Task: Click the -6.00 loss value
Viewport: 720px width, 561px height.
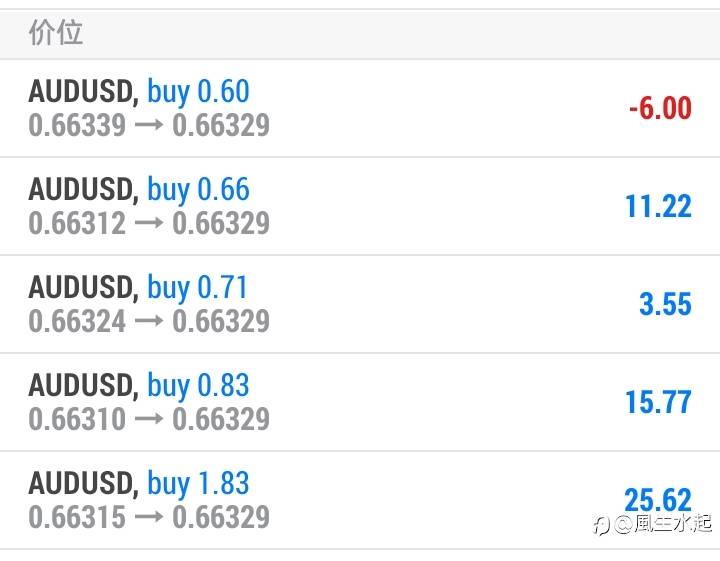Action: 660,108
